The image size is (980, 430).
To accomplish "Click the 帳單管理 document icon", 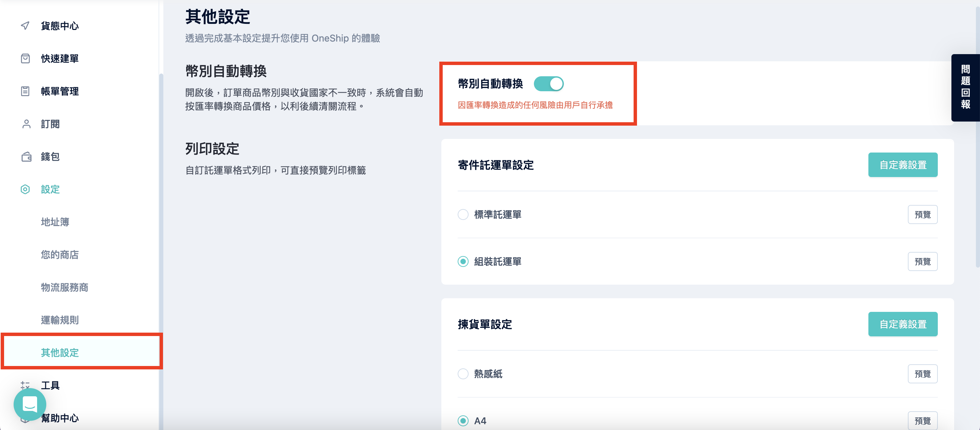I will click(x=25, y=91).
